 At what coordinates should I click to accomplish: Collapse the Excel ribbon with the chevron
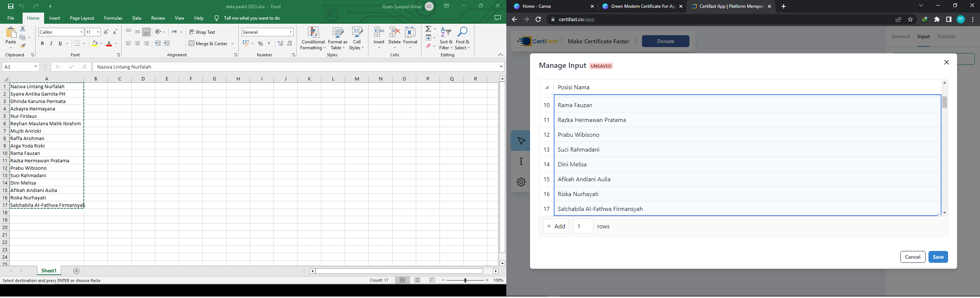(x=500, y=55)
